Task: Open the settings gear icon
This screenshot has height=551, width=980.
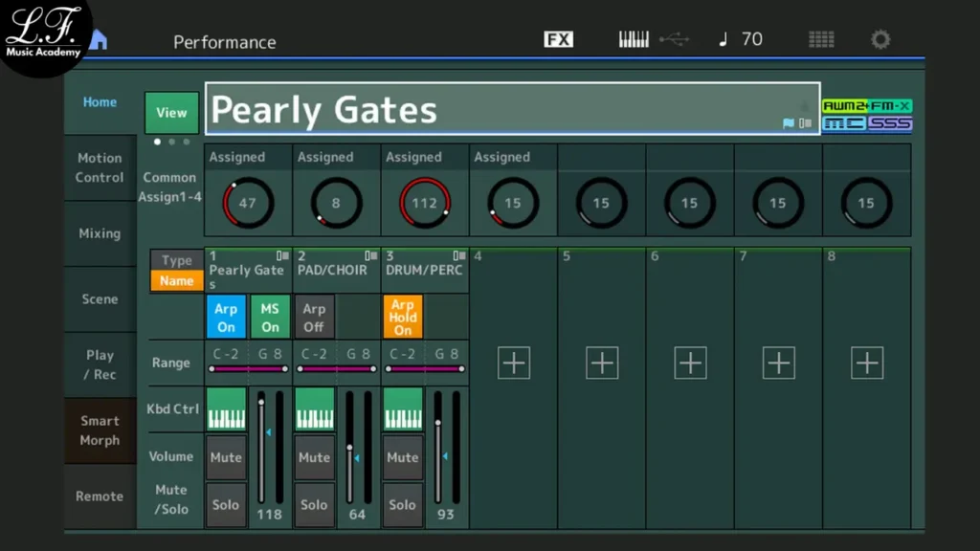Action: coord(880,39)
